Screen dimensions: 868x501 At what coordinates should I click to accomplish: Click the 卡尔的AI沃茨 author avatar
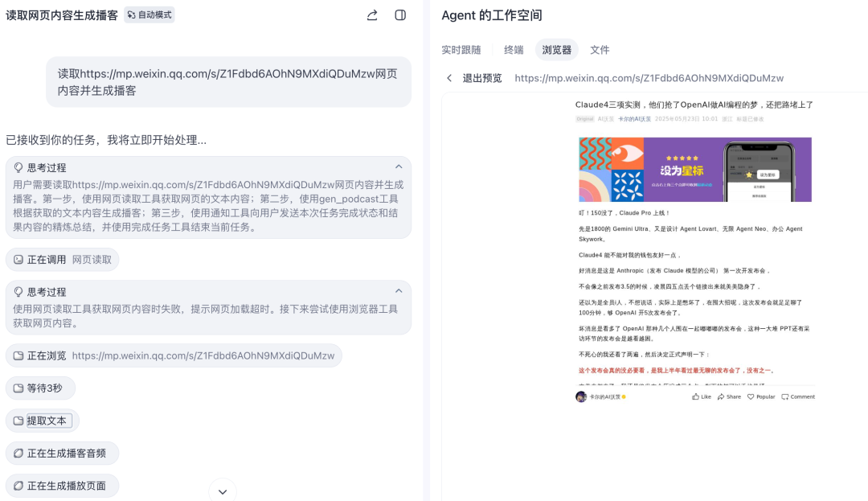tap(580, 396)
